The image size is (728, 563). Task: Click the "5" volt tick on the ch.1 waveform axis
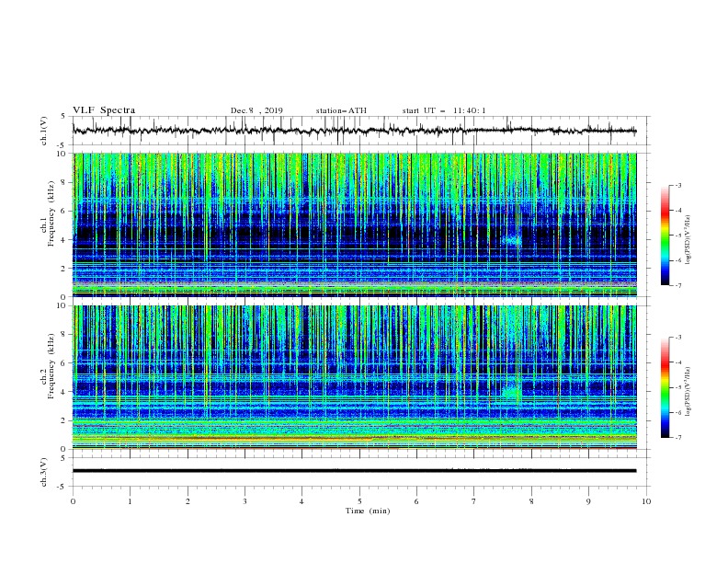click(64, 117)
